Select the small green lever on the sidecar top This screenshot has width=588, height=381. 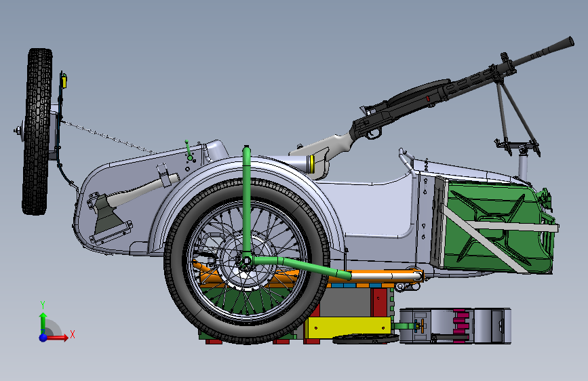pyautogui.click(x=189, y=150)
